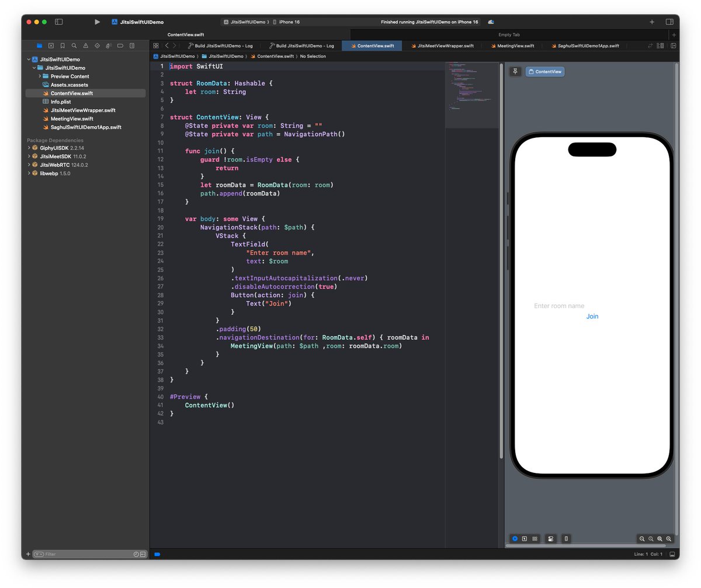Expand the JitsiMeetSDK package
Image resolution: width=701 pixels, height=588 pixels.
(x=29, y=156)
